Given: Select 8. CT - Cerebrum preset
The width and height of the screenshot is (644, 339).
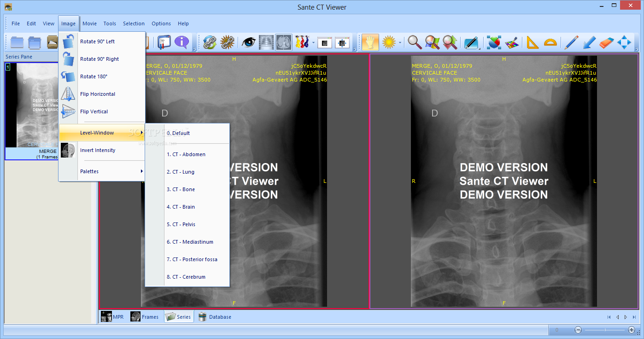Looking at the screenshot, I should click(x=187, y=277).
